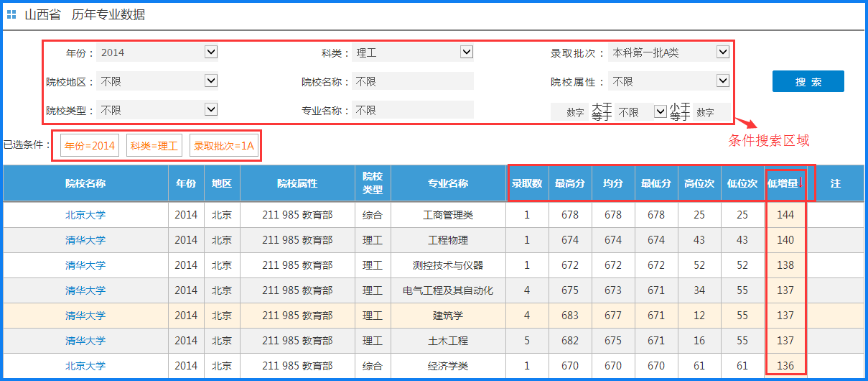Viewport: 868px width, 381px height.
Task: Click the grid icon beside 山西省 title
Action: [11, 15]
